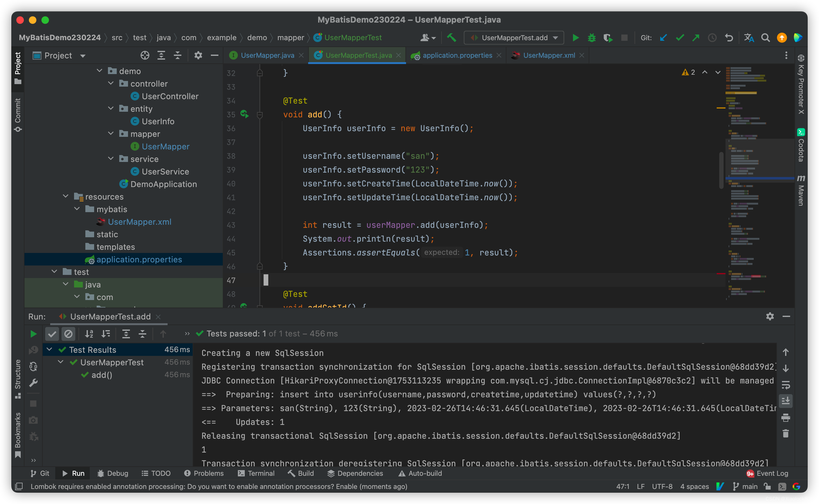This screenshot has width=819, height=504.
Task: Open the Project view selector dropdown
Action: (59, 55)
